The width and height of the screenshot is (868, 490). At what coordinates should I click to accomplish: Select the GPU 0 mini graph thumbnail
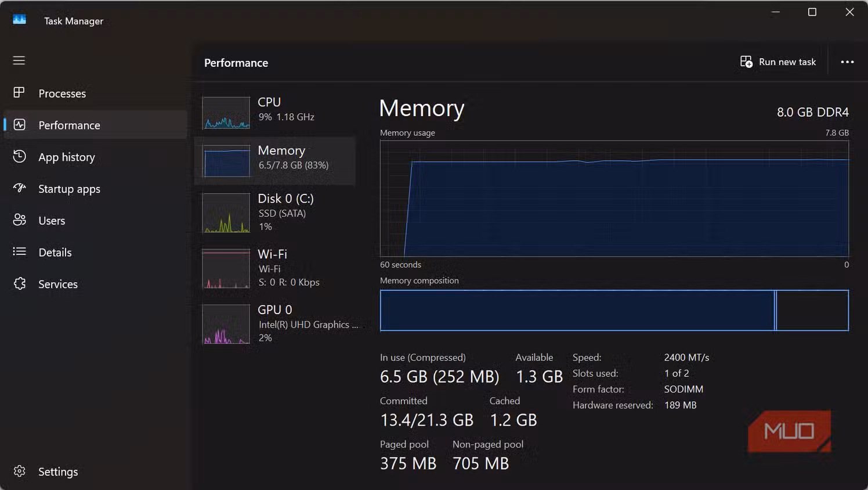pyautogui.click(x=226, y=324)
